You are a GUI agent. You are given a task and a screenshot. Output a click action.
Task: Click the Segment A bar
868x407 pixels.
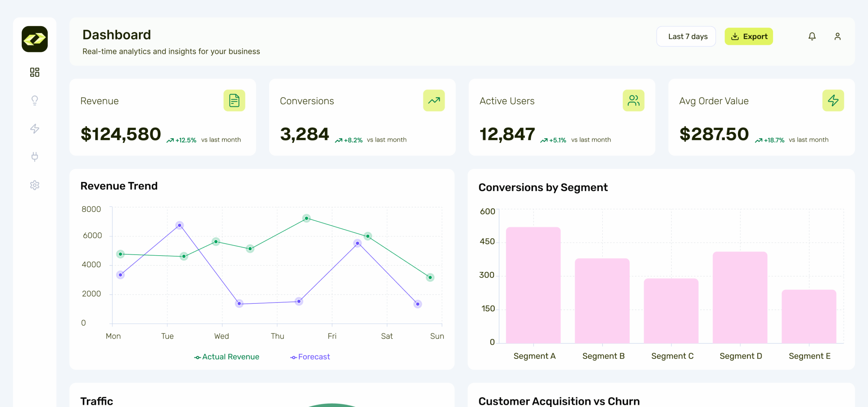tap(533, 285)
